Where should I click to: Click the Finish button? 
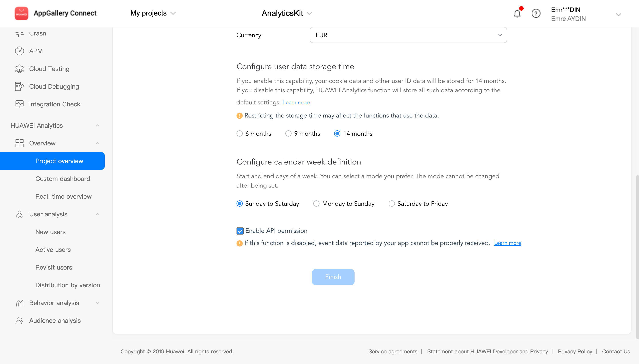click(333, 277)
